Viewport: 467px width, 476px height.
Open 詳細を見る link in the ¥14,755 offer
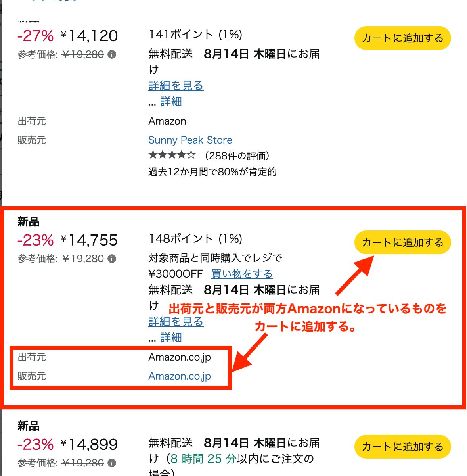tap(176, 322)
